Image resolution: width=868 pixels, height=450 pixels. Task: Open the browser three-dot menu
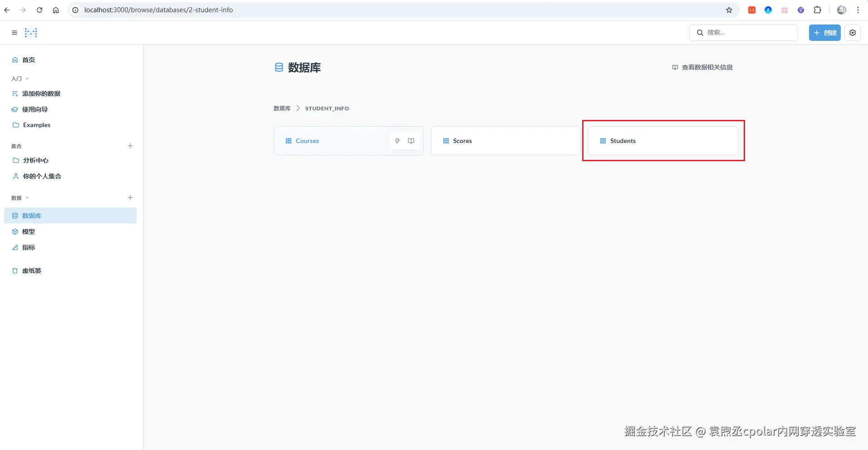858,10
